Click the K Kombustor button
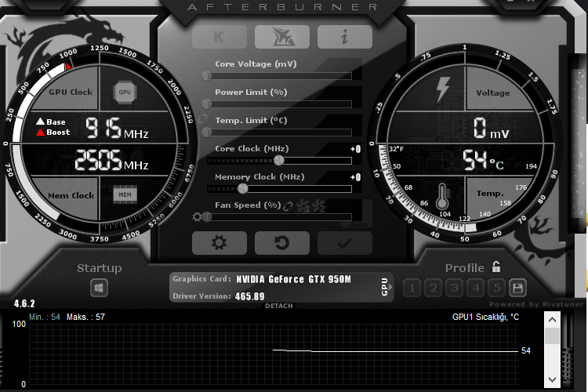This screenshot has height=392, width=588. pyautogui.click(x=220, y=37)
